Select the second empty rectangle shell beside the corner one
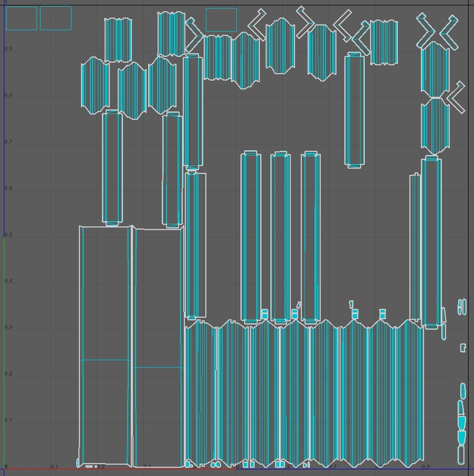 click(56, 18)
